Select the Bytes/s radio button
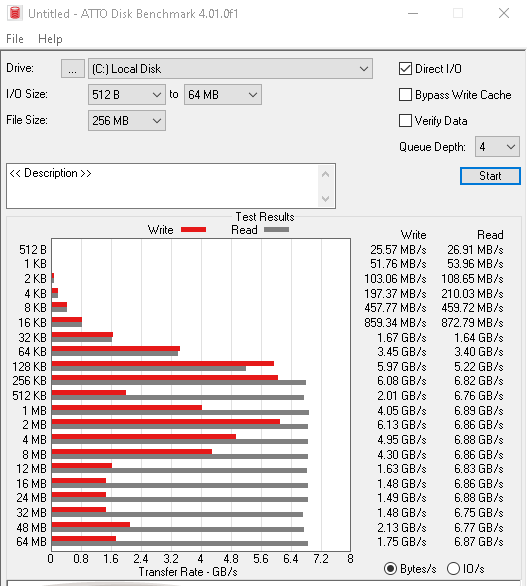 (391, 568)
